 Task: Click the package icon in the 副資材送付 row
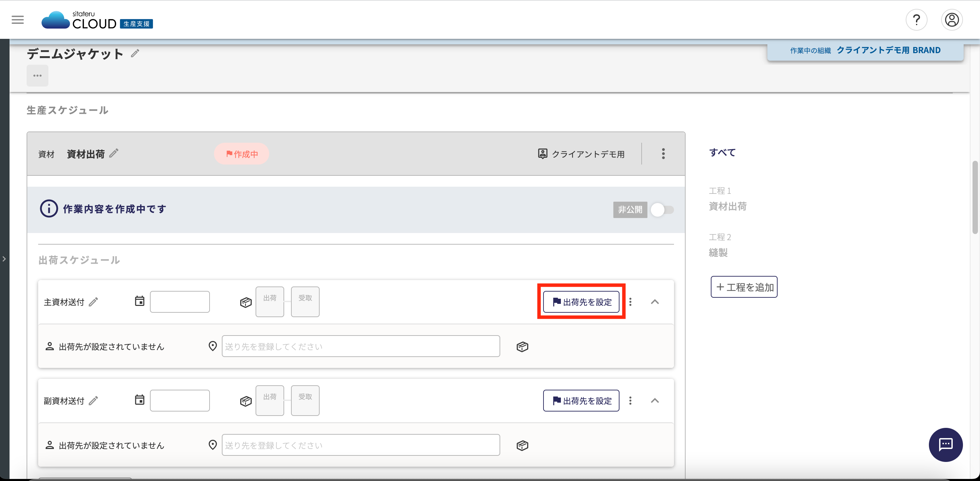246,402
